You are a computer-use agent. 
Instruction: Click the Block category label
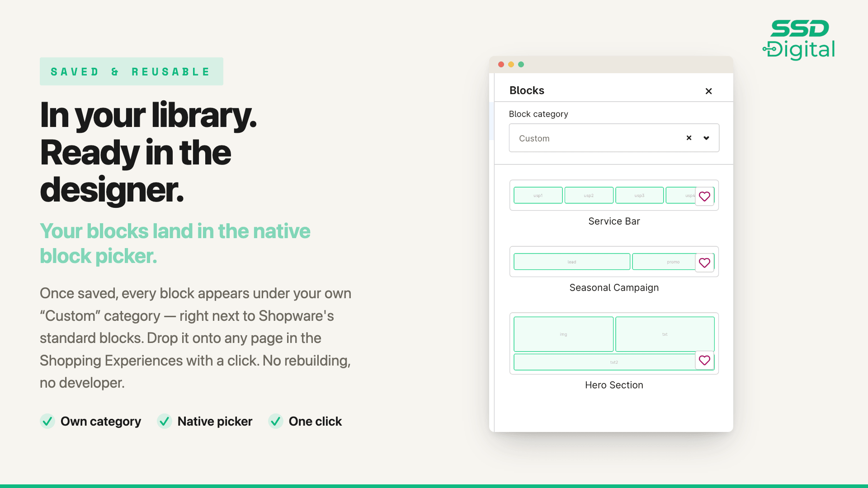(x=538, y=114)
